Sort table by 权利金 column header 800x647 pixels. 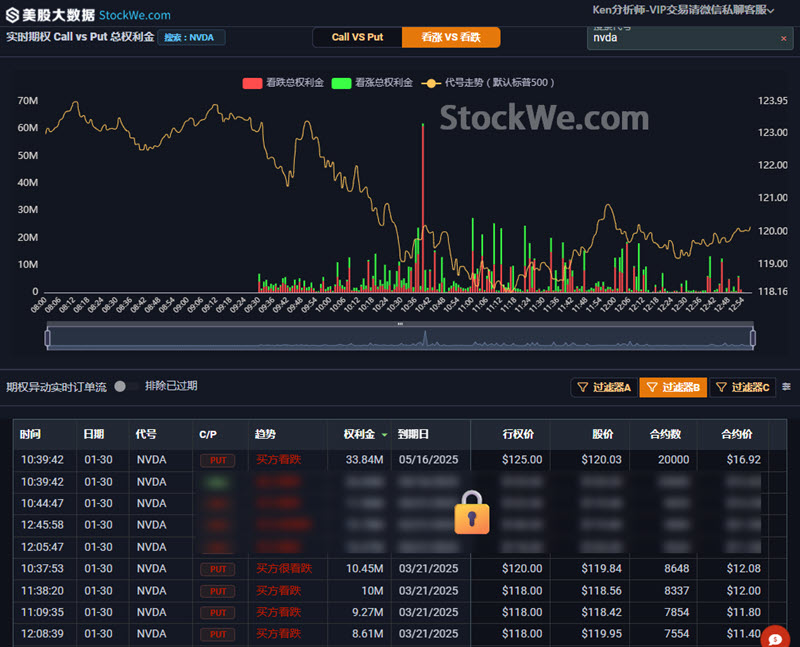click(359, 434)
